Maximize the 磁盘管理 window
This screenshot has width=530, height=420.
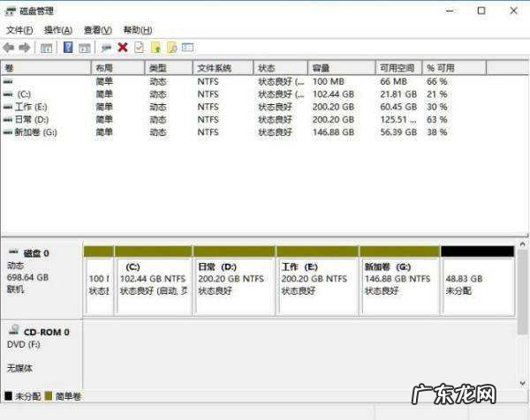coord(481,11)
